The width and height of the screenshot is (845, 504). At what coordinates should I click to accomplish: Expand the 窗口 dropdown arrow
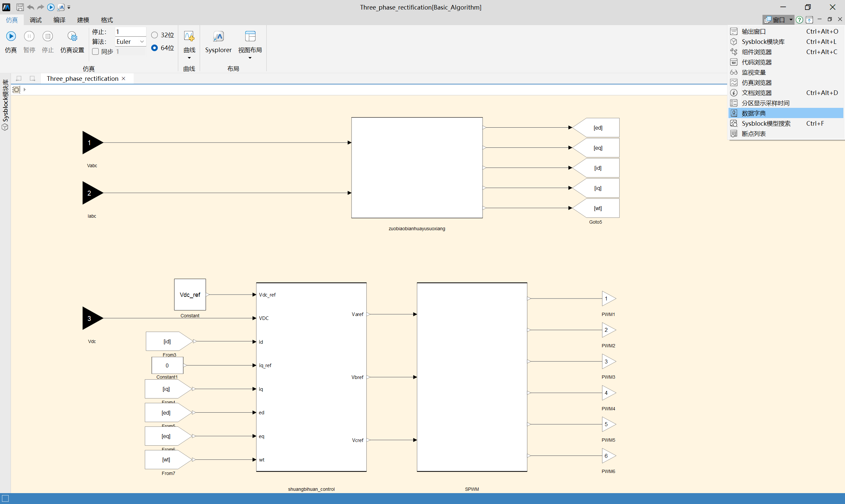[791, 20]
